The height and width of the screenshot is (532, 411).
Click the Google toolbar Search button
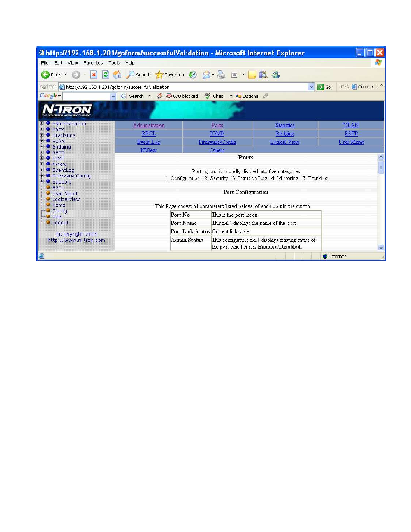(x=132, y=96)
